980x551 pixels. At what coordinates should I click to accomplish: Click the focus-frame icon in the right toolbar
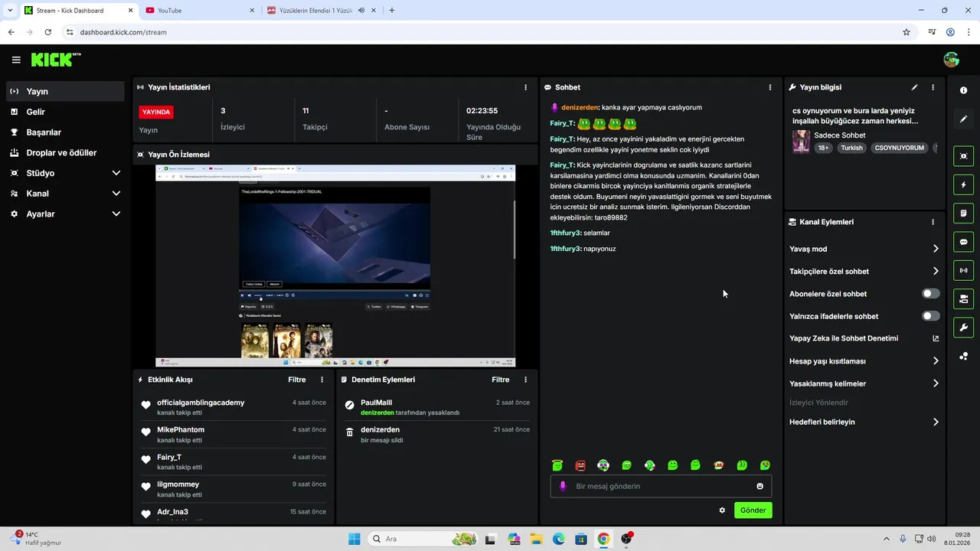click(963, 156)
